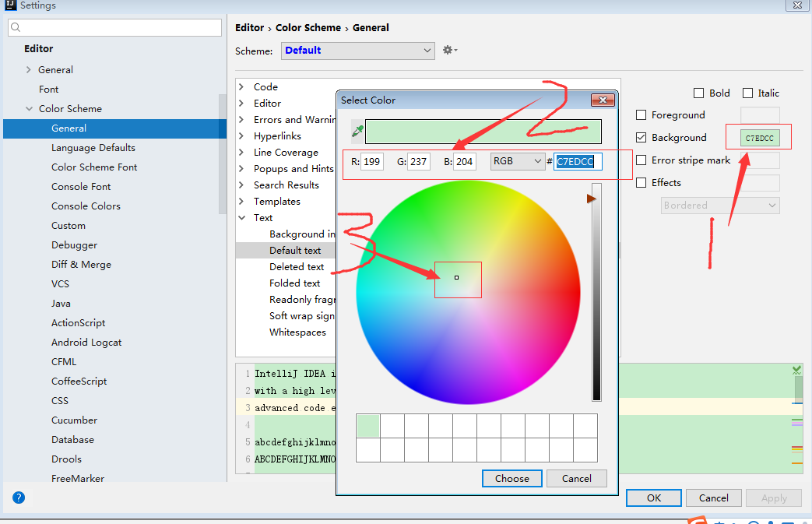The width and height of the screenshot is (812, 524).
Task: Select Java in color scheme list
Action: [x=61, y=304]
